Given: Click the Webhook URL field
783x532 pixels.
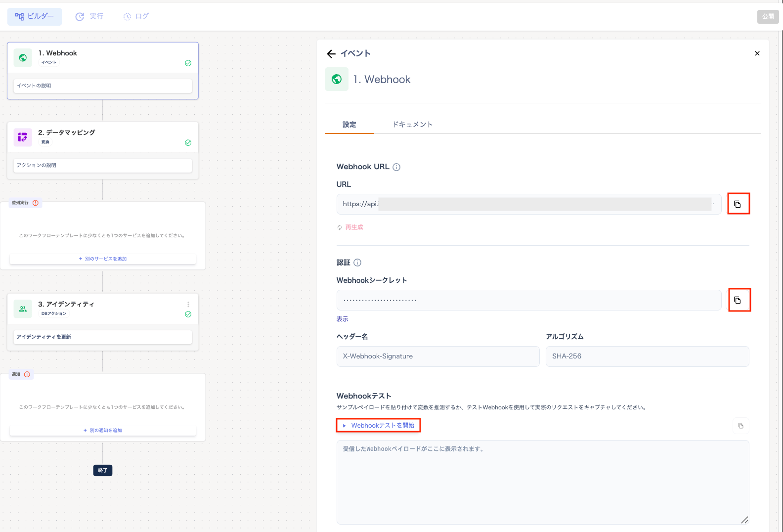Looking at the screenshot, I should tap(529, 204).
